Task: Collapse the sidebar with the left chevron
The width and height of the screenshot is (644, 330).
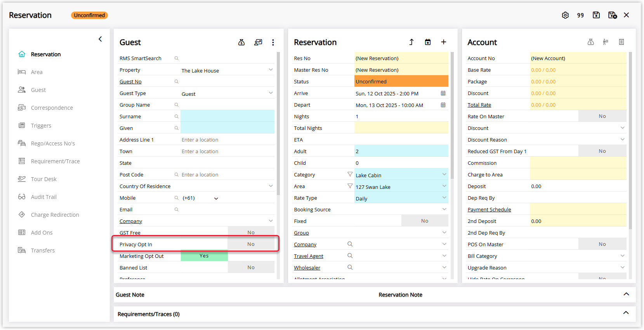Action: (x=100, y=39)
